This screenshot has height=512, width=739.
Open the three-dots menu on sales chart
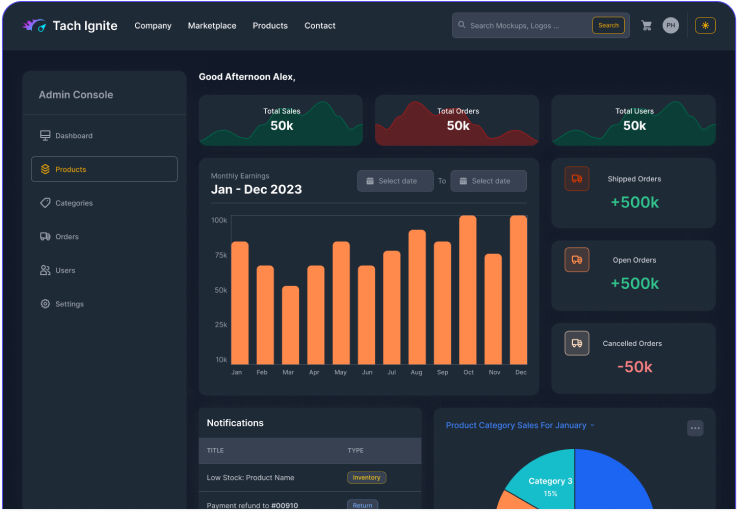click(x=695, y=428)
